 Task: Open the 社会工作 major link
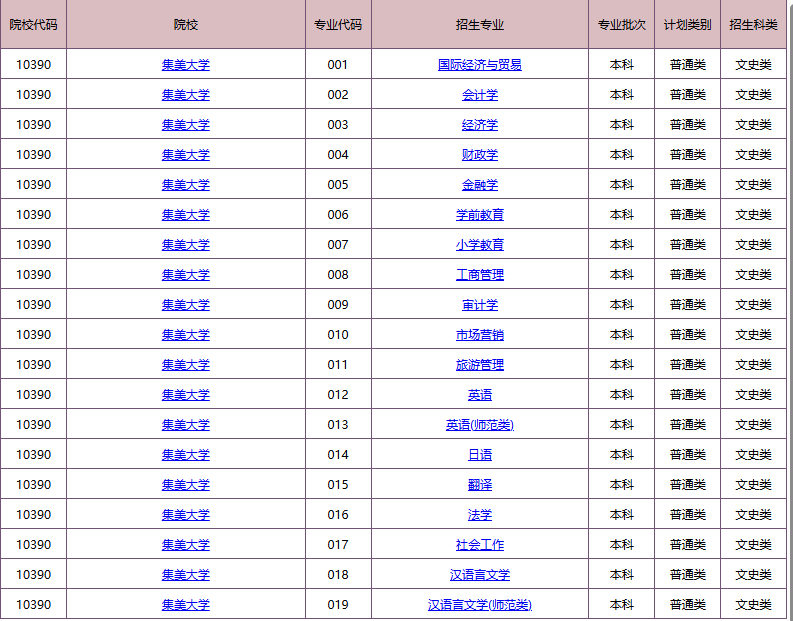pyautogui.click(x=479, y=545)
